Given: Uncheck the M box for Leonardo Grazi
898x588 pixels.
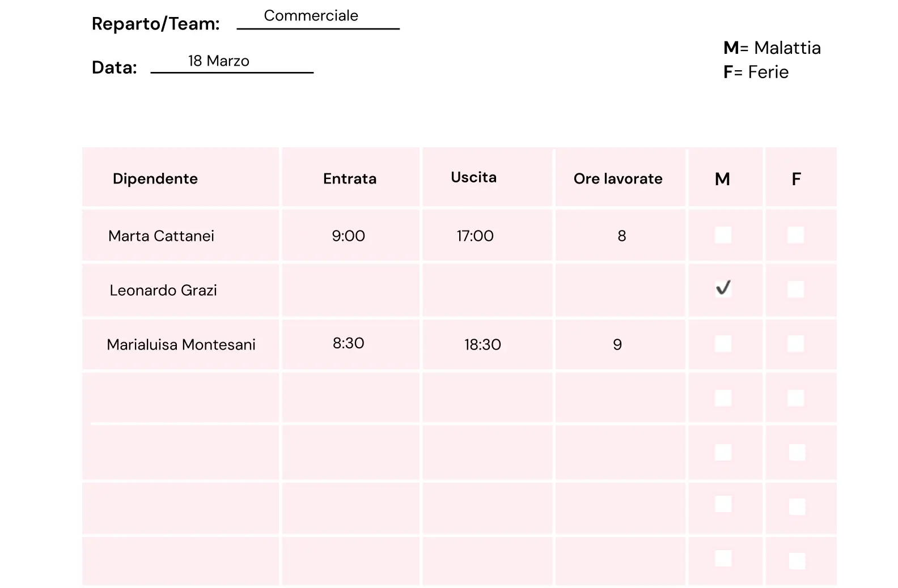Looking at the screenshot, I should 723,288.
